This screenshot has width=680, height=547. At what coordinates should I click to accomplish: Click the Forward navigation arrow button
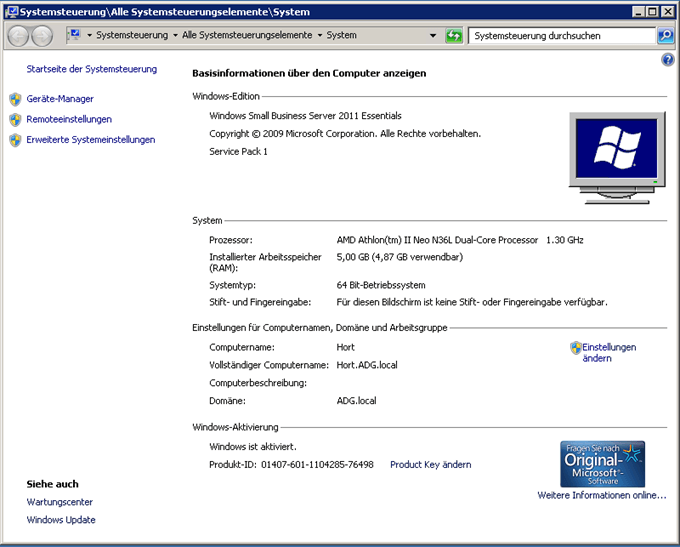click(x=42, y=36)
